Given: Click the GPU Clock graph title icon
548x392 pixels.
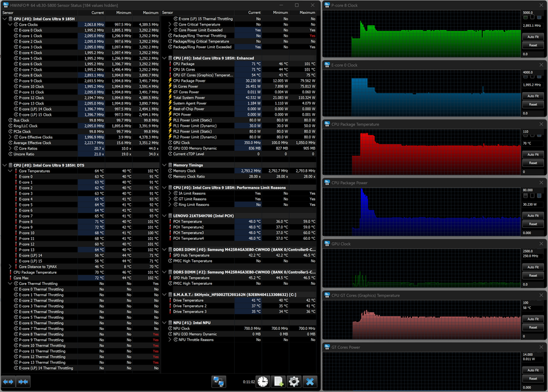Looking at the screenshot, I should (327, 244).
